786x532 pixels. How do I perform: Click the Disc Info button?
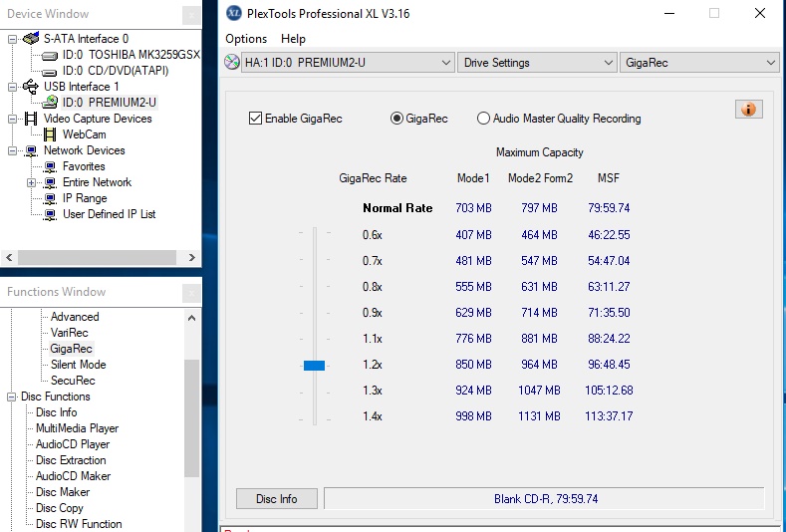click(277, 499)
